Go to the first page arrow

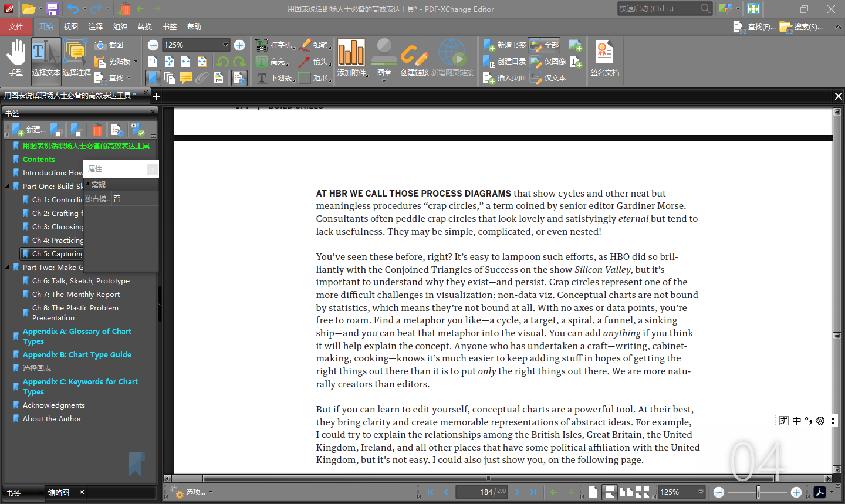pos(430,492)
